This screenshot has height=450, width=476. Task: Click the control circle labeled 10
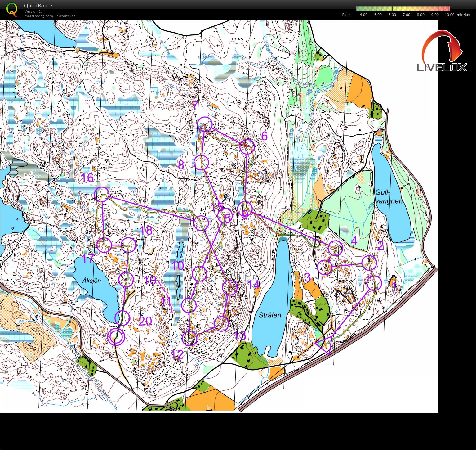199,273
